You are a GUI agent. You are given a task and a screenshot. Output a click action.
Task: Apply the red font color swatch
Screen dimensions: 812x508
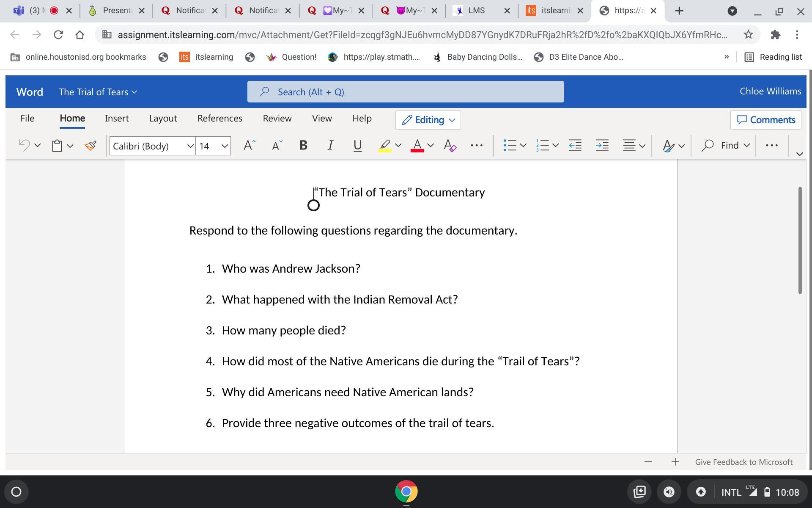[417, 146]
